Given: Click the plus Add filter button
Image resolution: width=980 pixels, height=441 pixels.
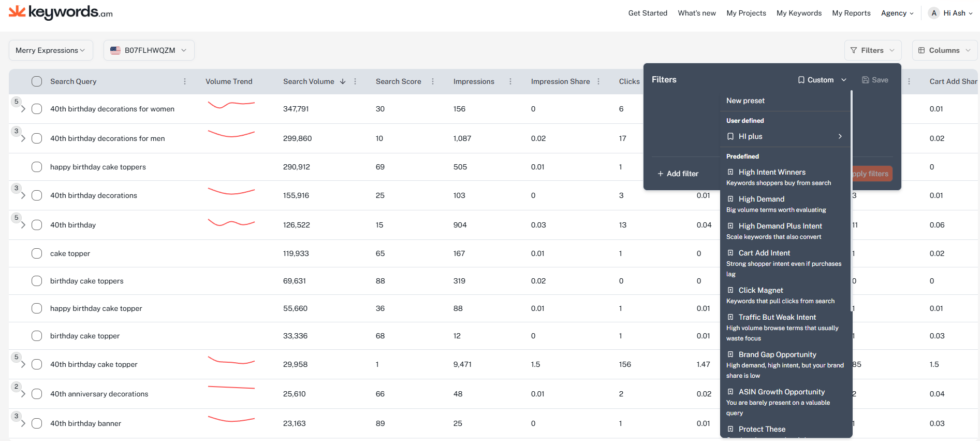Looking at the screenshot, I should pos(678,174).
